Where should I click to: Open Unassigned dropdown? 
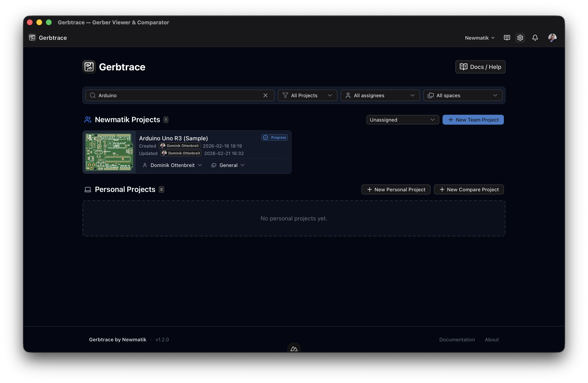point(402,120)
